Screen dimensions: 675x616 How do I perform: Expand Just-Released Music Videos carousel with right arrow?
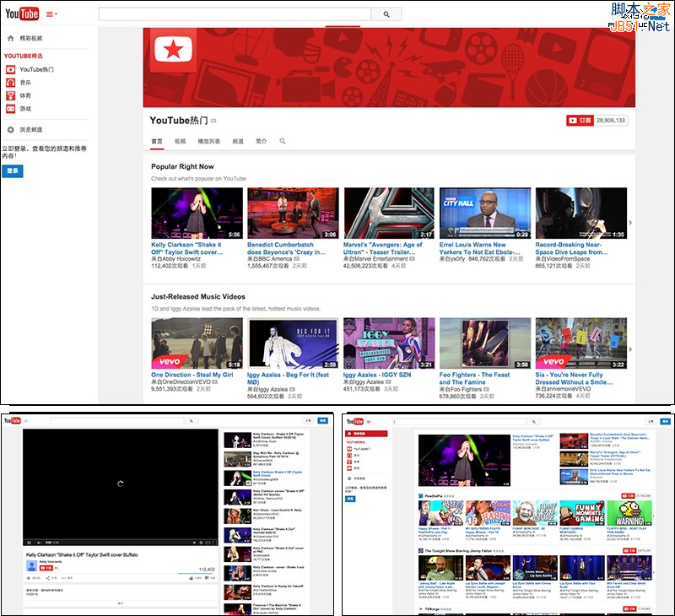(630, 349)
